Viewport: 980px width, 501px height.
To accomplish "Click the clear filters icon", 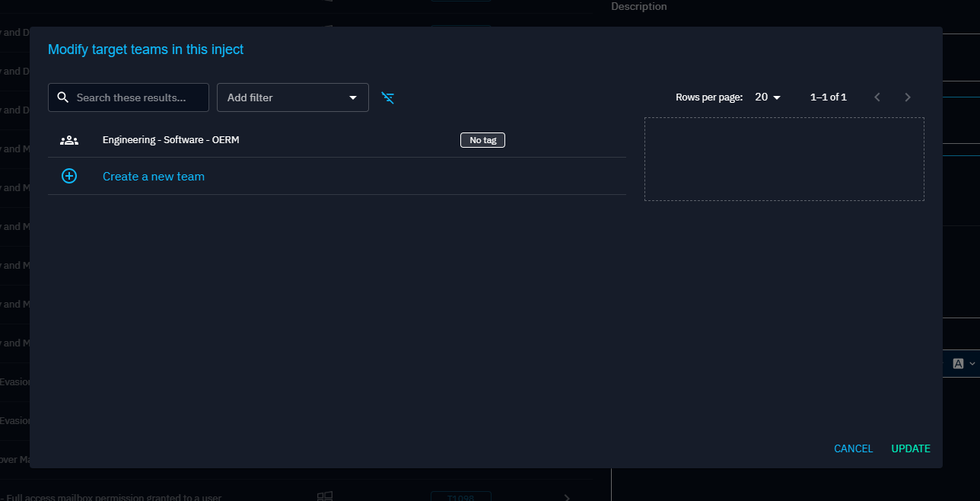I will [388, 97].
